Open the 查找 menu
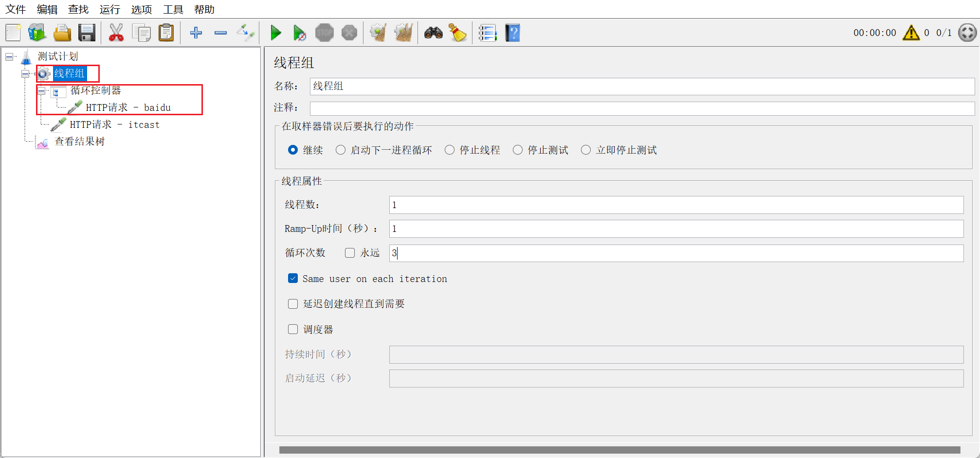 pyautogui.click(x=78, y=9)
